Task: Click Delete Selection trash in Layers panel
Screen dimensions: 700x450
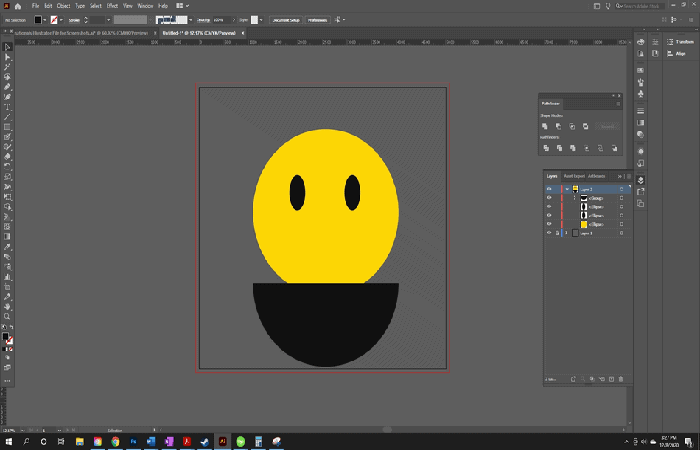Action: 621,379
